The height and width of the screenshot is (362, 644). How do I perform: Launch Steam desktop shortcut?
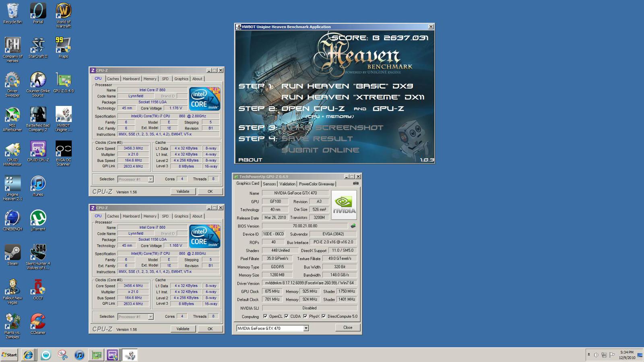pyautogui.click(x=12, y=255)
